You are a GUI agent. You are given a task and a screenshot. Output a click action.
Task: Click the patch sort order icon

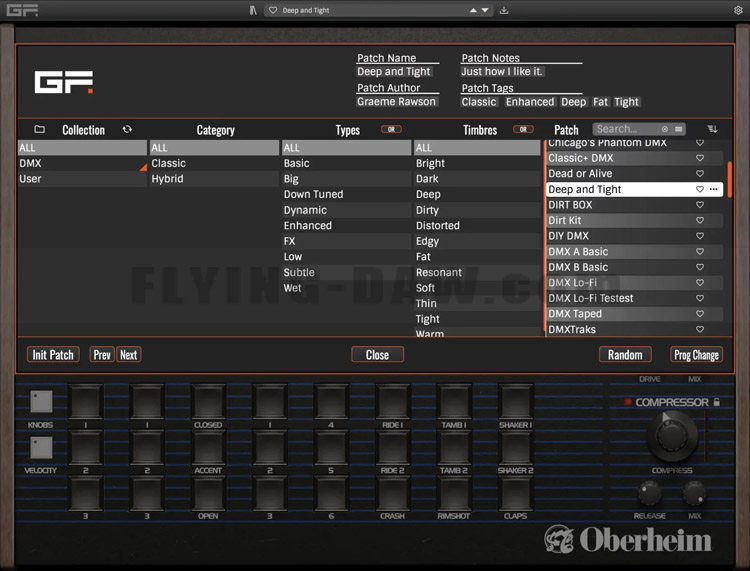pos(712,129)
